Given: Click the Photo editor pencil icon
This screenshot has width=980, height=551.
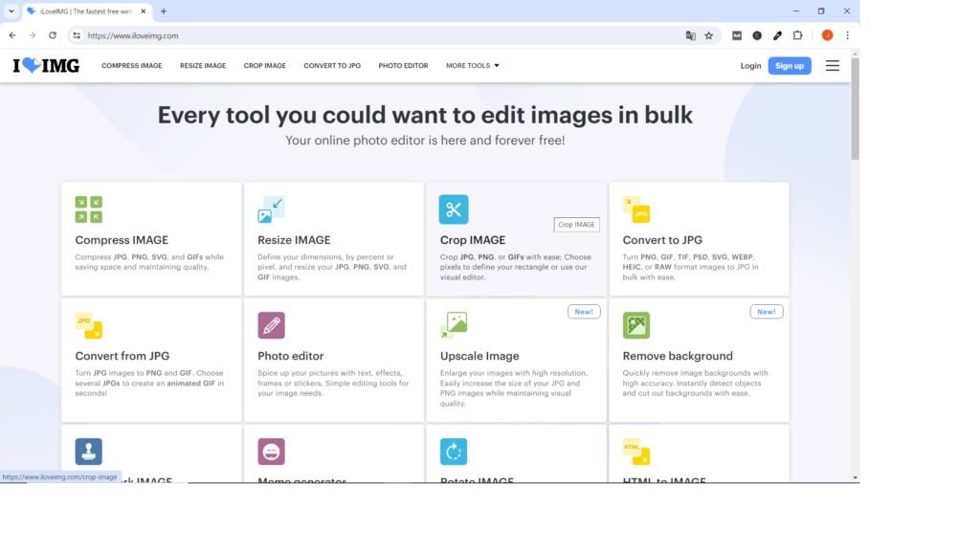Looking at the screenshot, I should tap(271, 325).
